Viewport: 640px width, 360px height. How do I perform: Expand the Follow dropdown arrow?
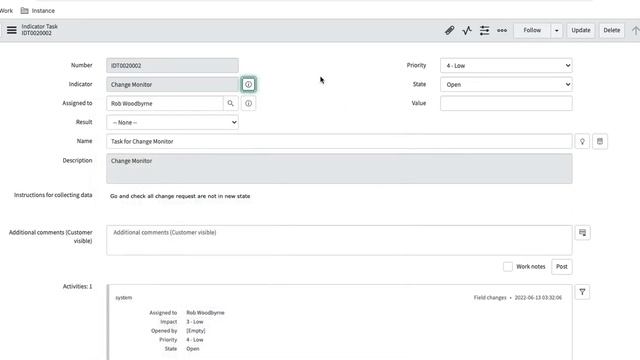tap(557, 30)
